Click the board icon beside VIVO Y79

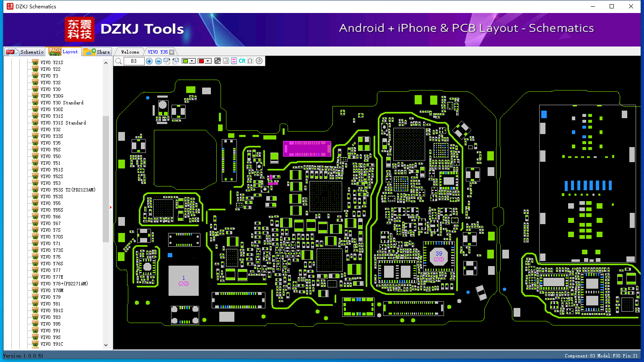point(35,297)
